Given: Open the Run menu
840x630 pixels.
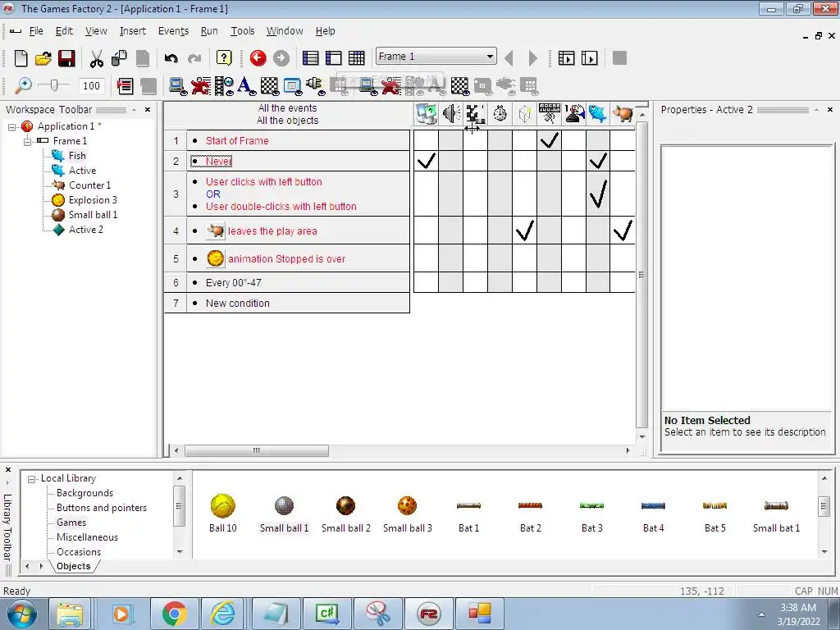Looking at the screenshot, I should click(x=209, y=31).
